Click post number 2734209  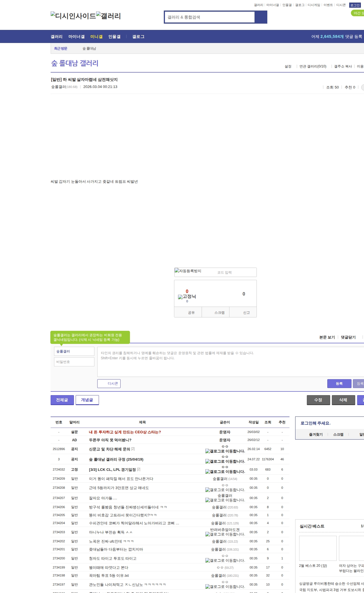pos(59,479)
